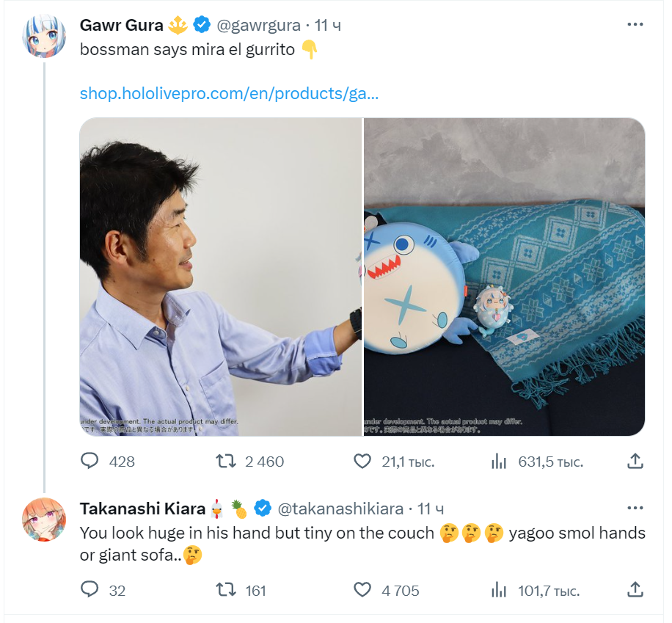Reply to Gawr Gura's tweet

(90, 461)
